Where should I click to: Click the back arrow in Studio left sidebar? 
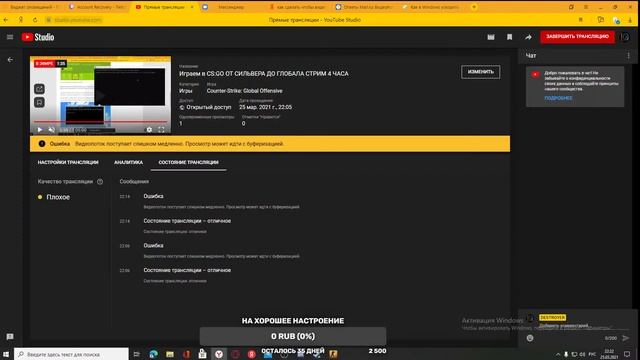(x=10, y=60)
